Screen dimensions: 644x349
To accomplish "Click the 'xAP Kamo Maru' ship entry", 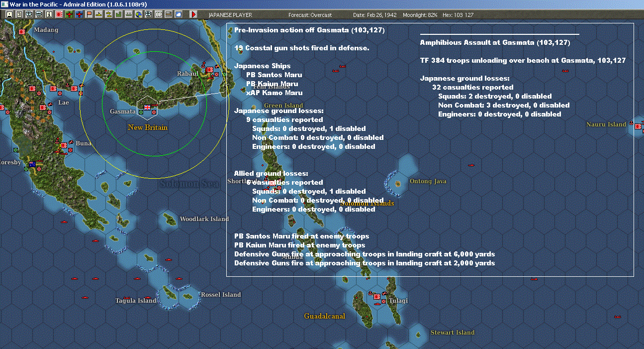I will coord(274,93).
